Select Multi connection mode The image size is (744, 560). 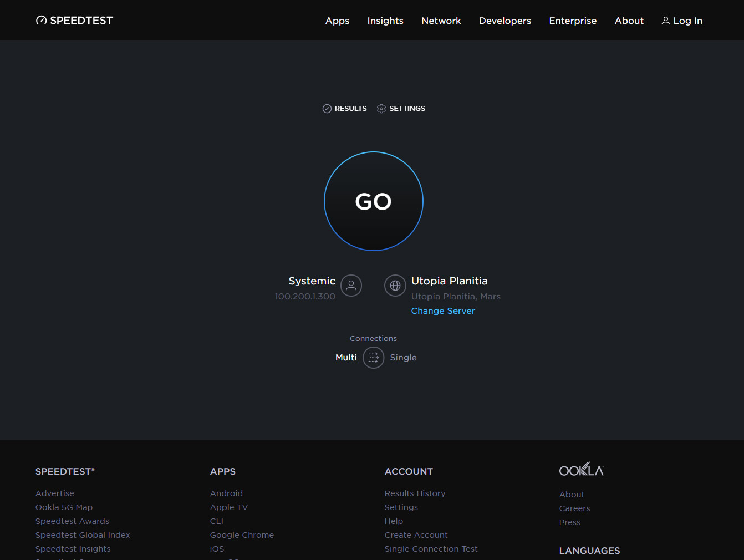[x=346, y=358]
